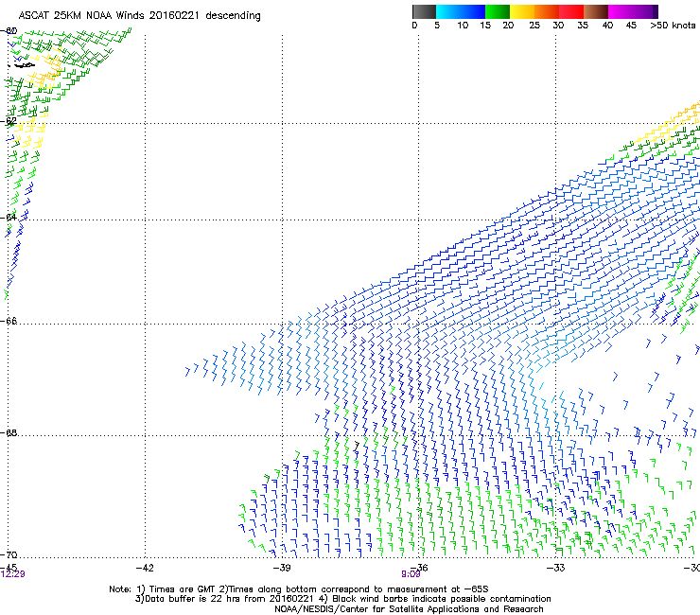Click the -64 latitude axis label

pyautogui.click(x=9, y=217)
